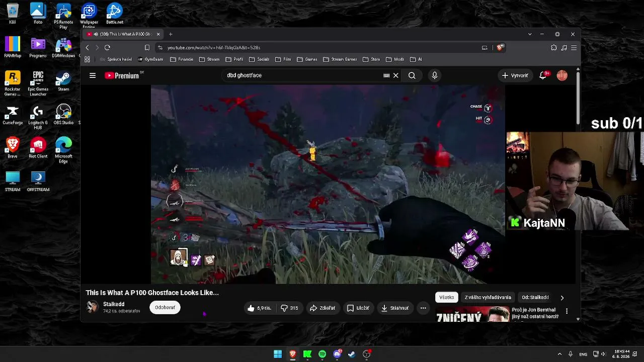Close the YouTube browser tab
The width and height of the screenshot is (644, 362).
158,34
